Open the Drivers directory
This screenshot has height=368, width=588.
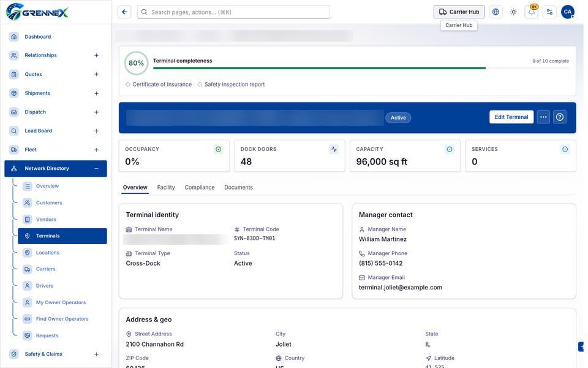(62, 286)
